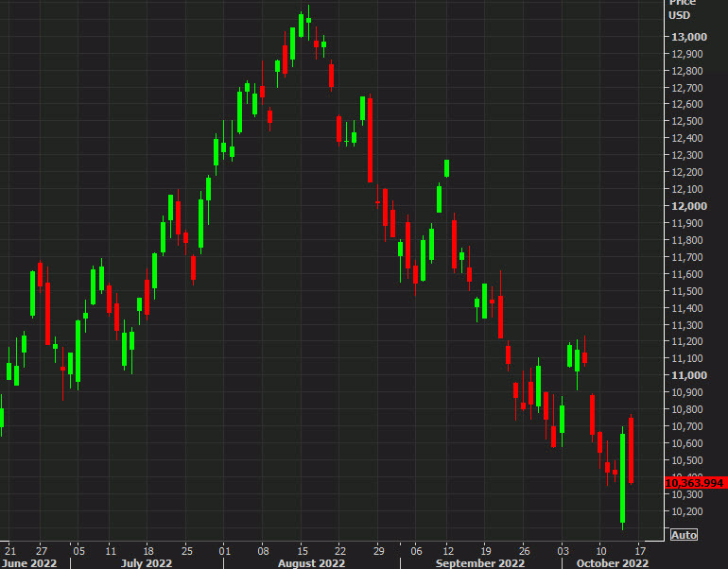The height and width of the screenshot is (569, 728).
Task: Click date label 21 on time axis
Action: pos(9,551)
